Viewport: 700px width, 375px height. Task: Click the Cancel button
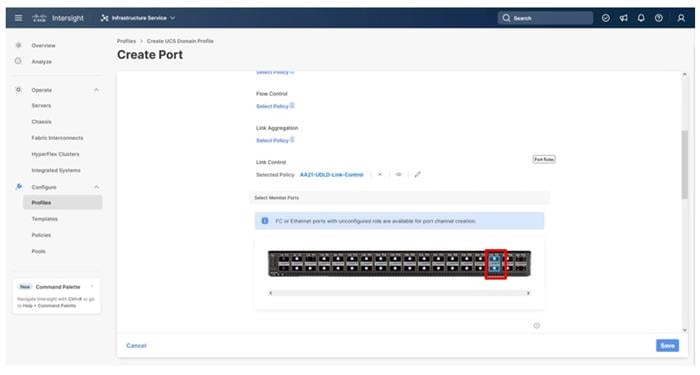(136, 346)
